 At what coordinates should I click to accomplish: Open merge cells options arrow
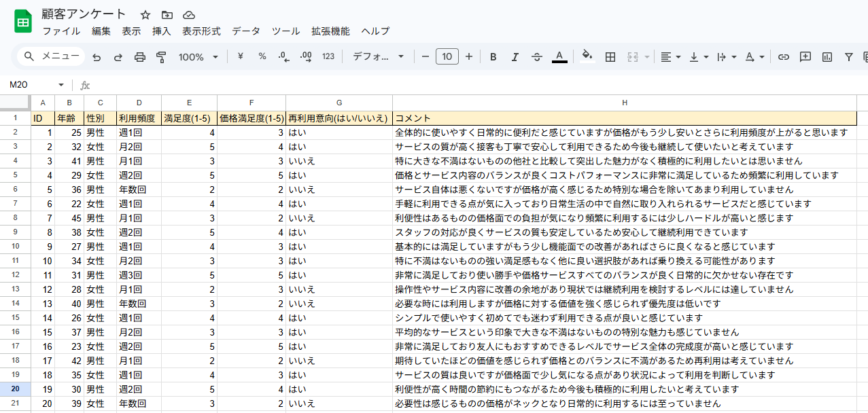(x=646, y=57)
